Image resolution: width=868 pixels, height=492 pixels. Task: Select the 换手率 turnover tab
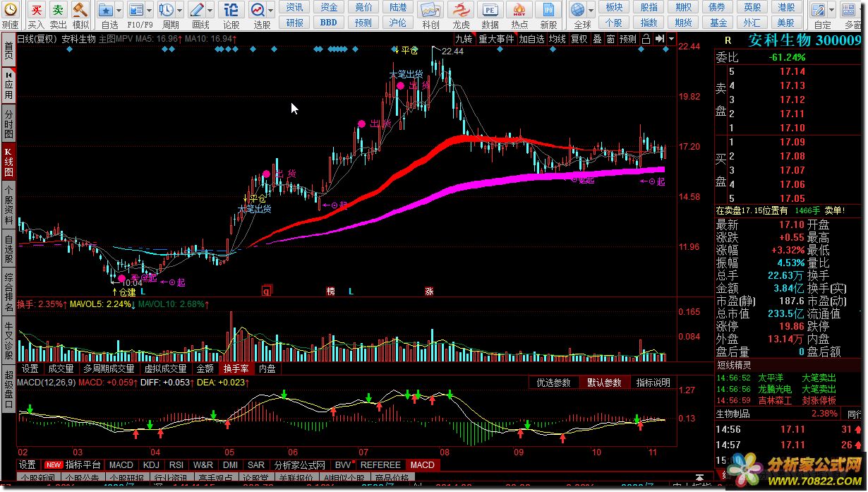tap(236, 368)
